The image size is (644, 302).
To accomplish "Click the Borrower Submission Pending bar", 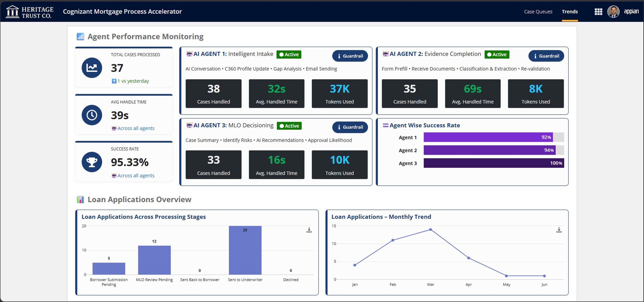I will [x=109, y=268].
